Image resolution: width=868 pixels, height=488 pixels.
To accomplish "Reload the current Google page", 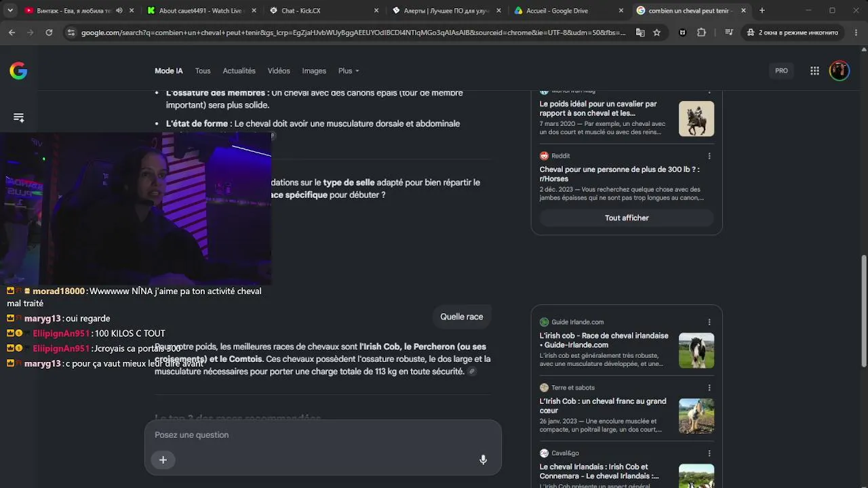I will click(49, 33).
